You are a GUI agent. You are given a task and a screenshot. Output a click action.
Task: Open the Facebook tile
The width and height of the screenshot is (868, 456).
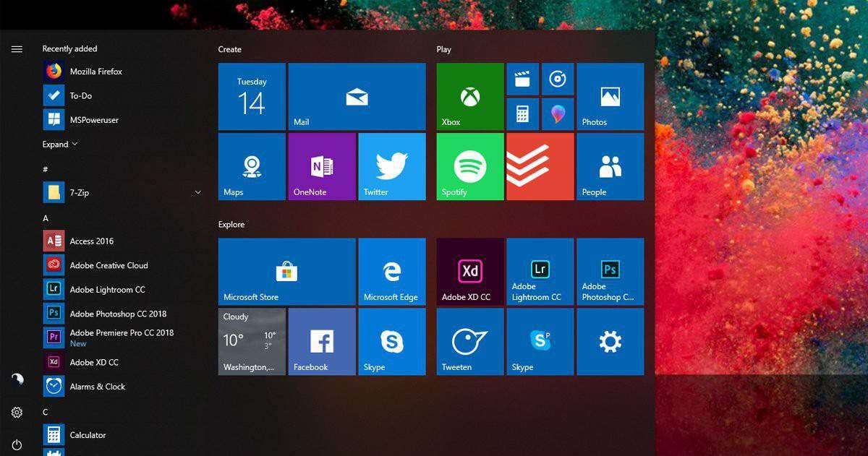pos(322,342)
